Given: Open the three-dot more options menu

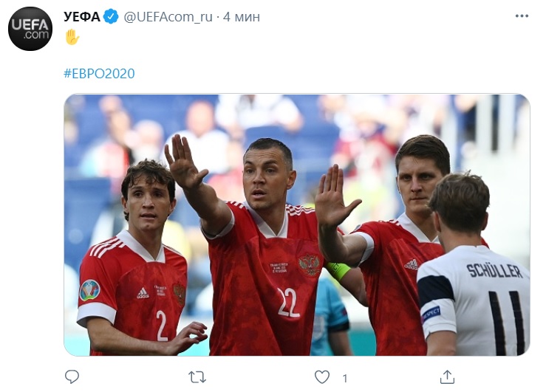Looking at the screenshot, I should coord(522,16).
